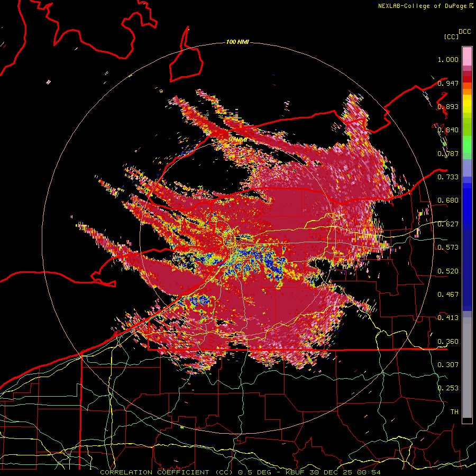This screenshot has height=476, width=476.
Task: Click the Correlation Coefficient product caption at the bottom
Action: point(240,472)
